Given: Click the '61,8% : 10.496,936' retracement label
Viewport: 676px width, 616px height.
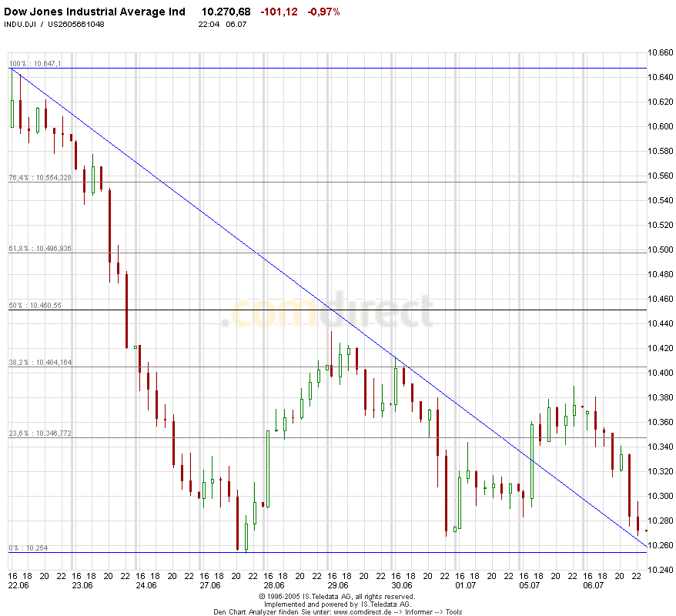Looking at the screenshot, I should pos(40,249).
